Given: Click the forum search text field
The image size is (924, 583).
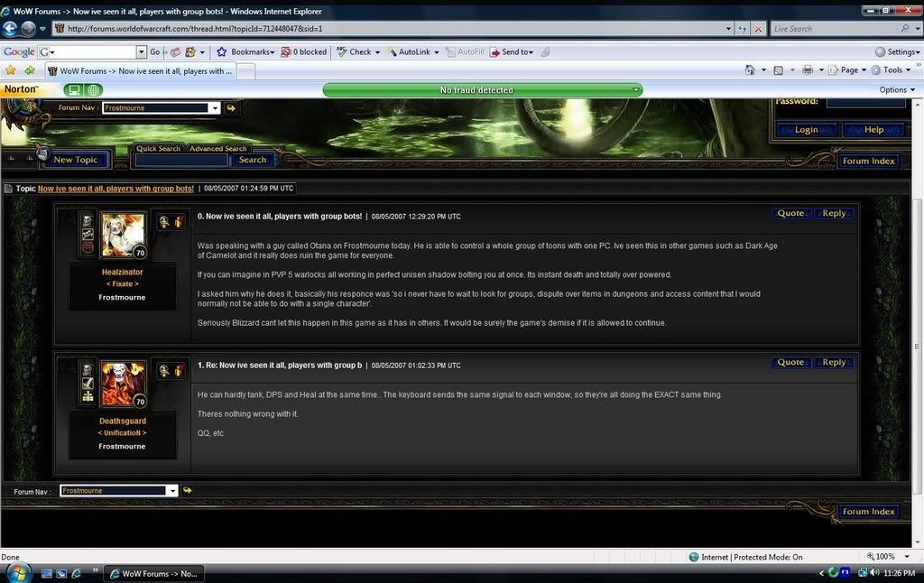Looking at the screenshot, I should 180,160.
